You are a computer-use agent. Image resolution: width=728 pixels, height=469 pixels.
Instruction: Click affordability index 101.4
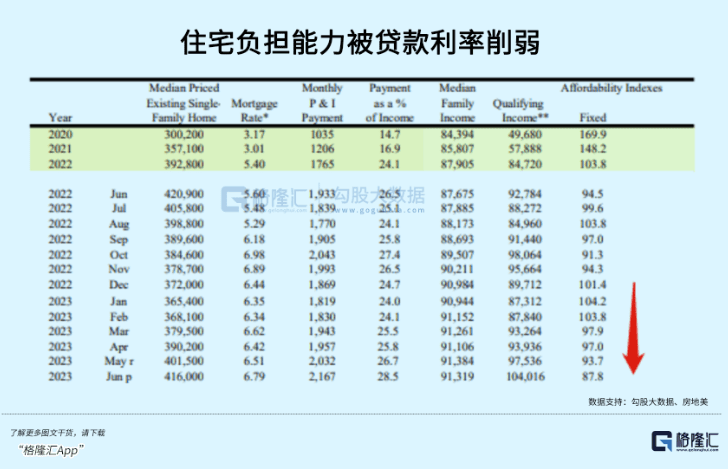pos(593,285)
